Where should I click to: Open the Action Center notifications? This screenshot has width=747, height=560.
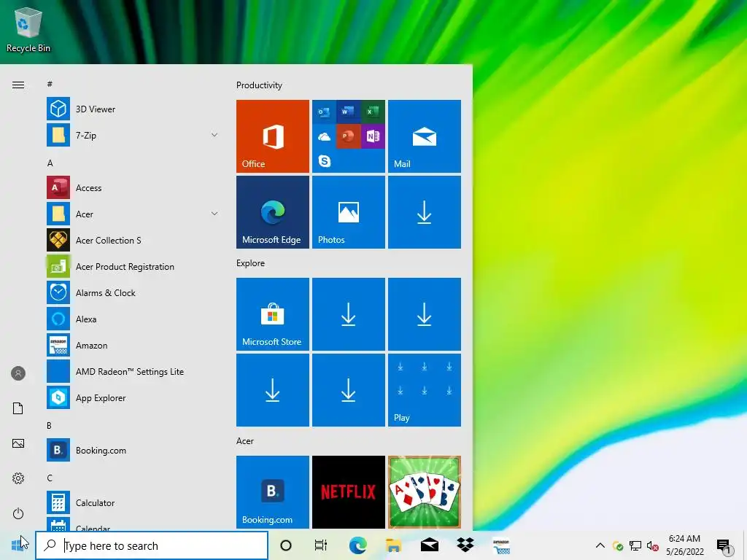(x=724, y=545)
